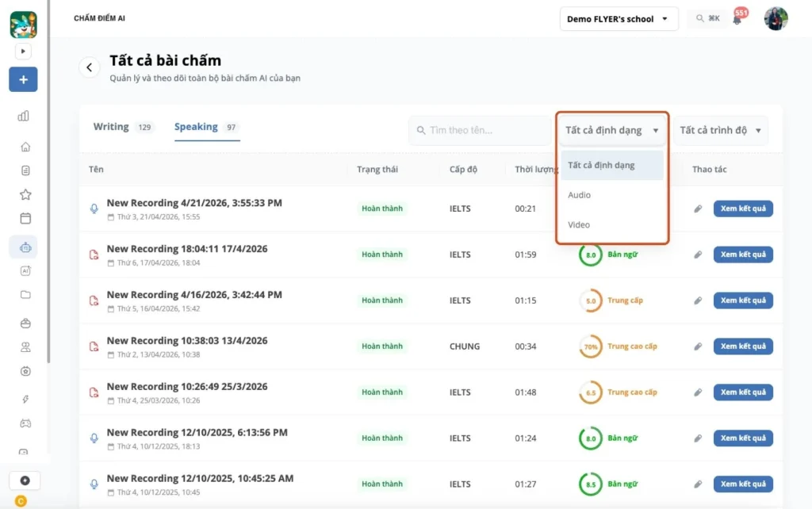Open the users group sidebar icon

[25, 347]
